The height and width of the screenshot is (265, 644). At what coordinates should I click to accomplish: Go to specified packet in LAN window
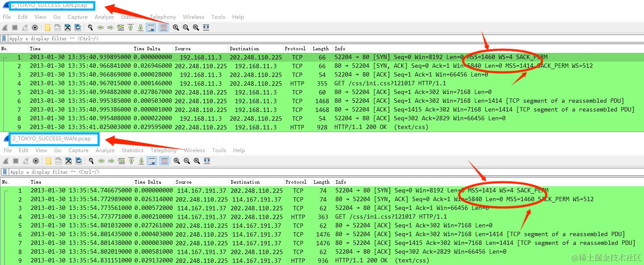[121, 28]
